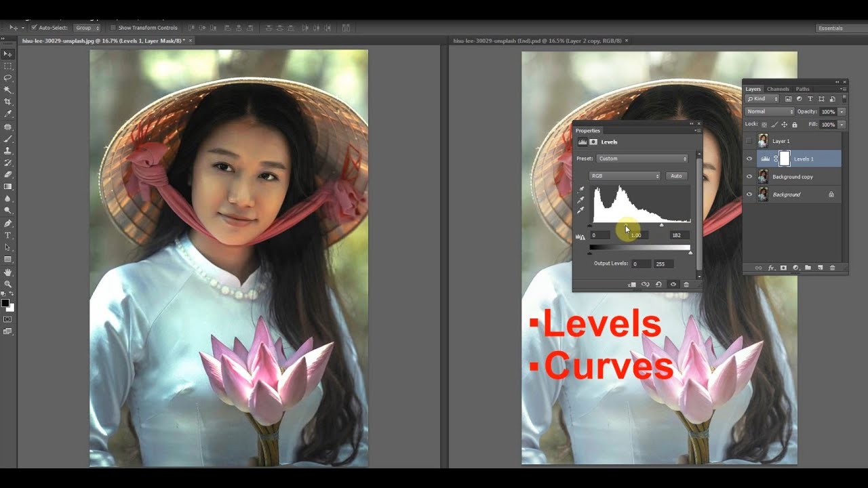The image size is (868, 488).
Task: Toggle Lock transparent pixels
Action: [764, 125]
